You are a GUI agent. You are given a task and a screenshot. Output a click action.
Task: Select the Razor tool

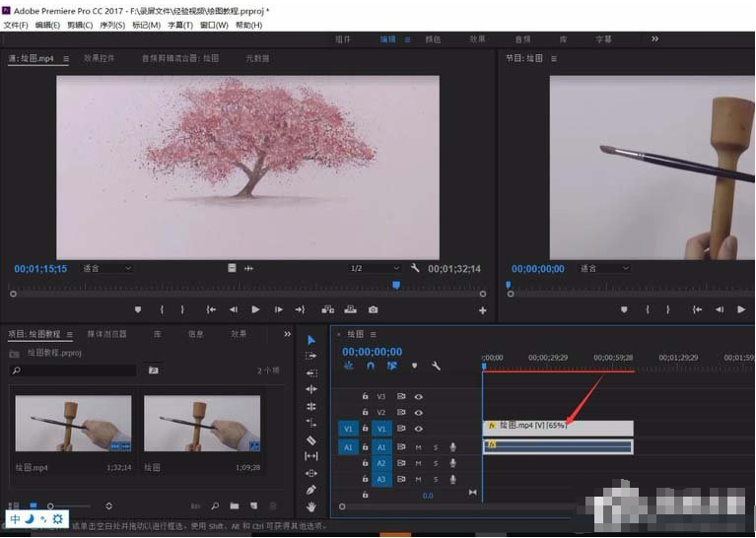(x=311, y=439)
